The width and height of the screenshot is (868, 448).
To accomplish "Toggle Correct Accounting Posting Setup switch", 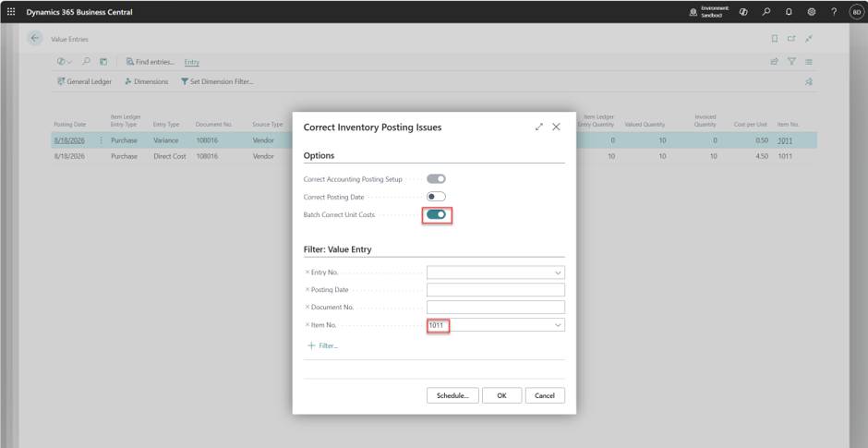I will pyautogui.click(x=436, y=179).
